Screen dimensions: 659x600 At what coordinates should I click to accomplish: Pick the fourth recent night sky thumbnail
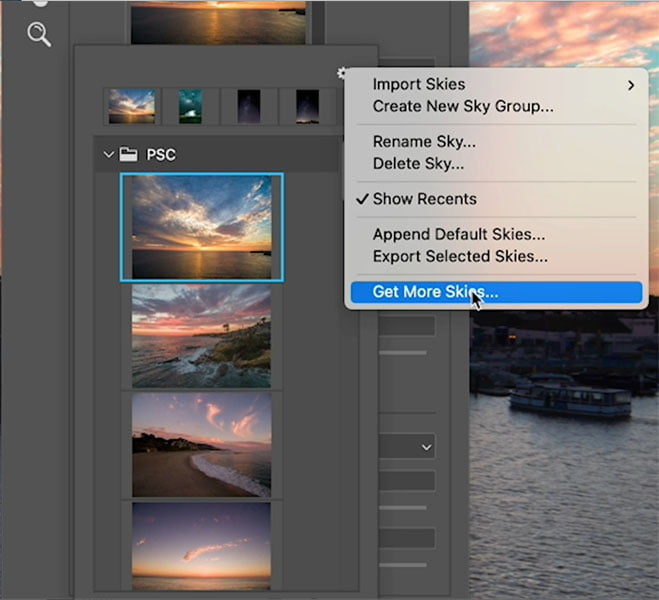point(307,106)
